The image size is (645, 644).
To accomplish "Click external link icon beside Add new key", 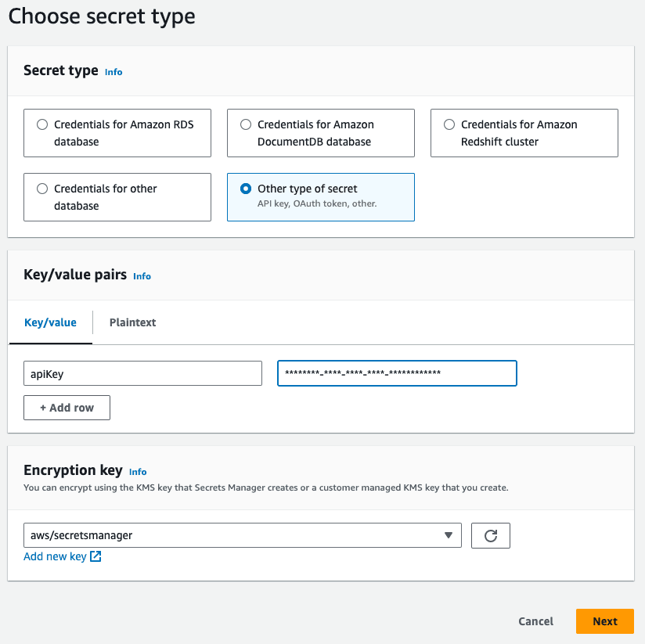I will tap(95, 556).
